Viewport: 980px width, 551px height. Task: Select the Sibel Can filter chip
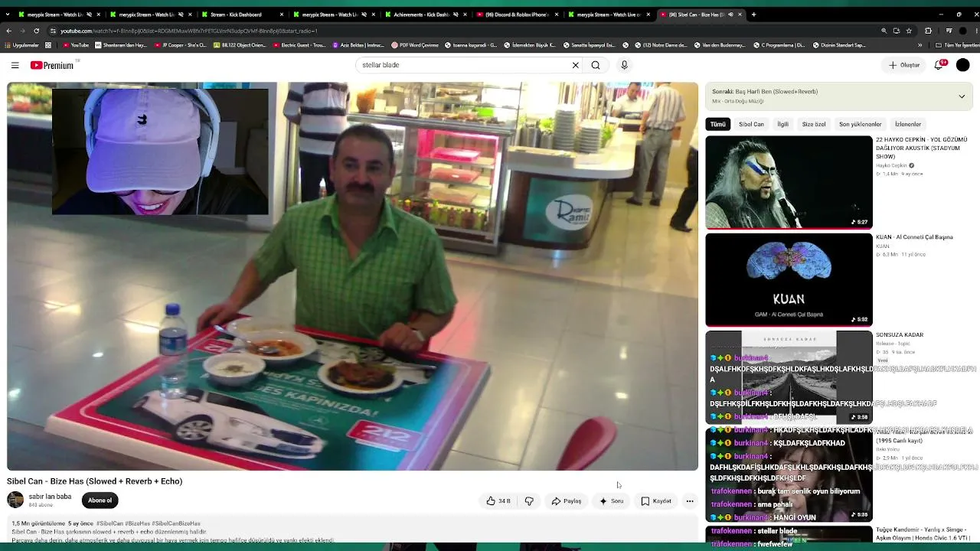(751, 124)
